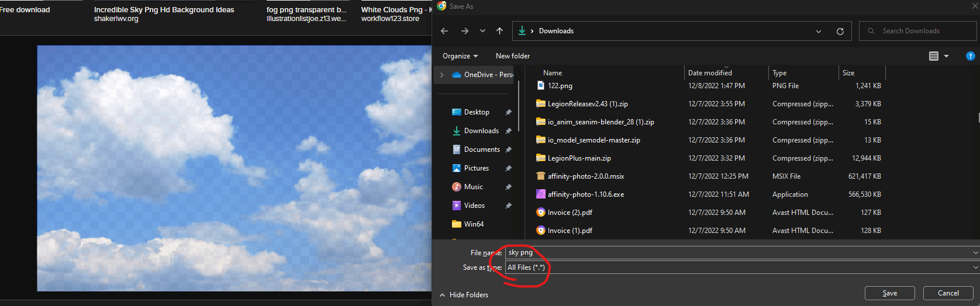Expand the OneDrive - Personal tree node

coord(442,75)
